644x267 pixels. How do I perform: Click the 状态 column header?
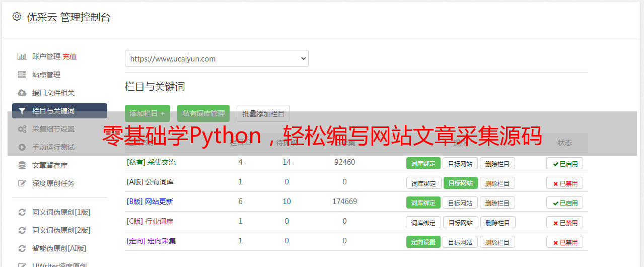[x=564, y=143]
